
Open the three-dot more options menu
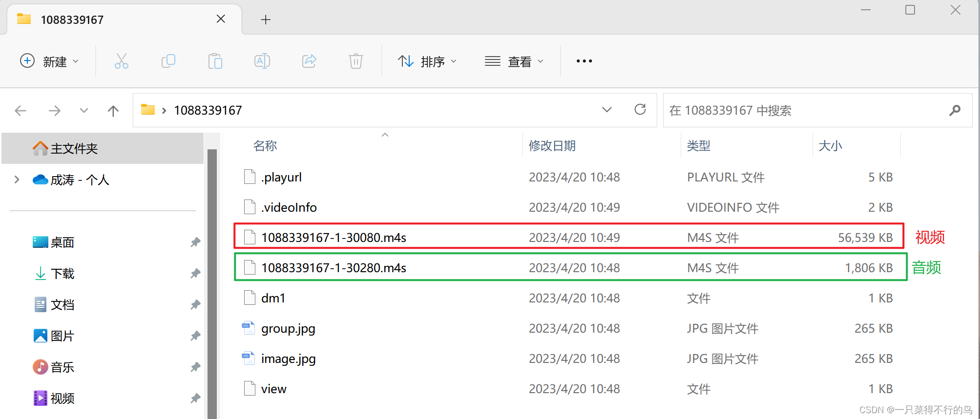[584, 61]
